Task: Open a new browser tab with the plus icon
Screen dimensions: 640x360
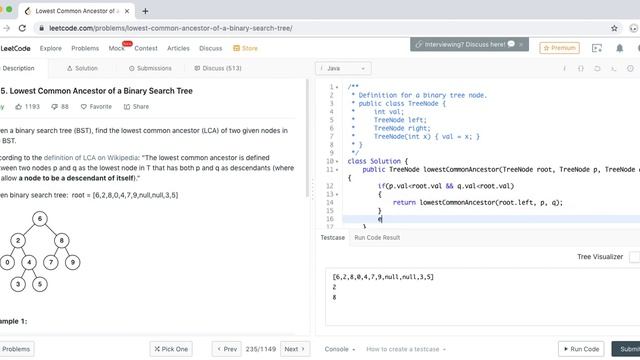Action: click(145, 11)
